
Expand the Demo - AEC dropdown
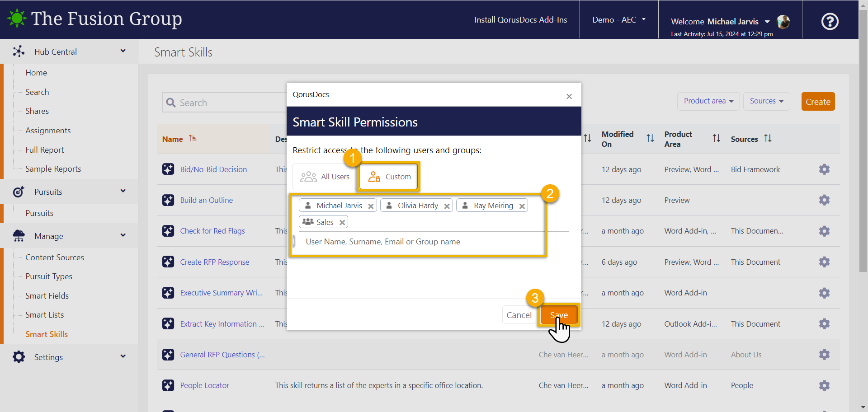(618, 20)
